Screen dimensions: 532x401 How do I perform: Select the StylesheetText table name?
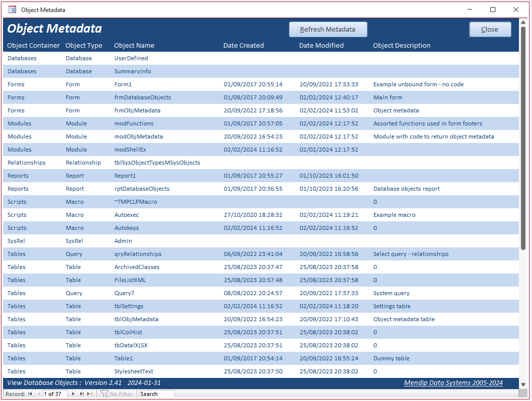(134, 371)
